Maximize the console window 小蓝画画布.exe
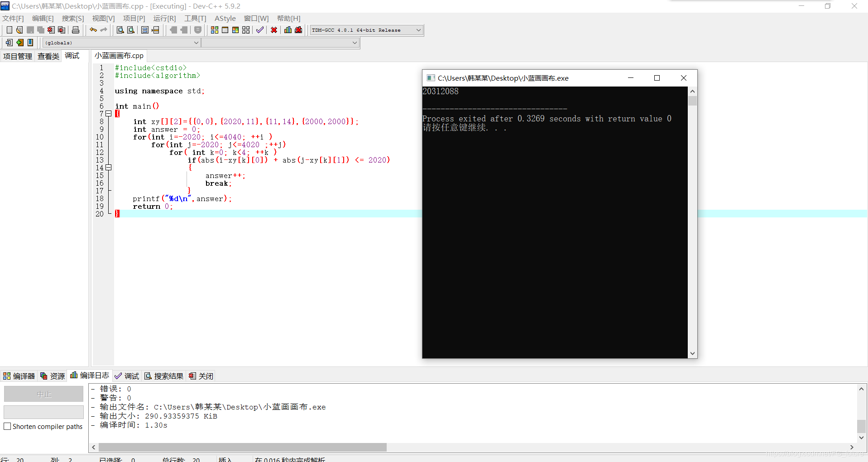 click(657, 78)
